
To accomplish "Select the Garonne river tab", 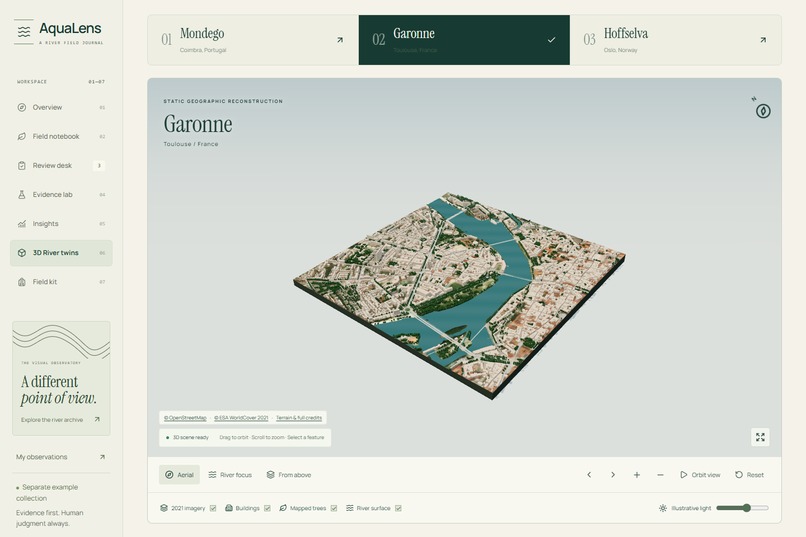I will coord(464,40).
